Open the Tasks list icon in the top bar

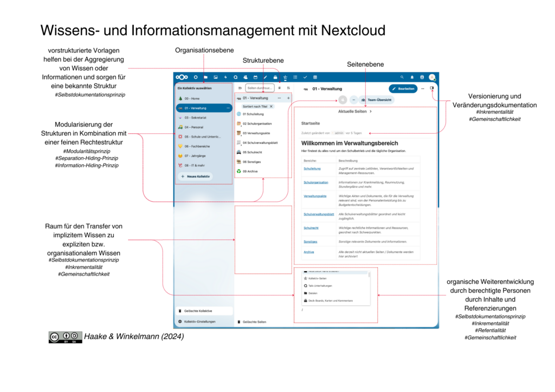point(295,77)
